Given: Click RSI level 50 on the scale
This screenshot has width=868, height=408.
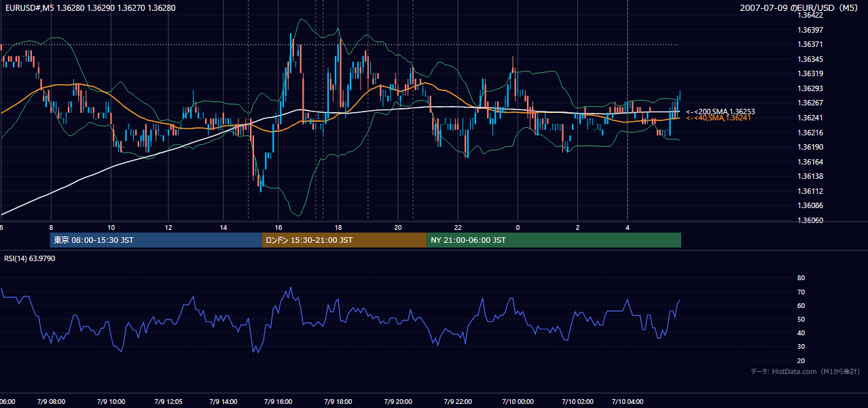Looking at the screenshot, I should 801,319.
